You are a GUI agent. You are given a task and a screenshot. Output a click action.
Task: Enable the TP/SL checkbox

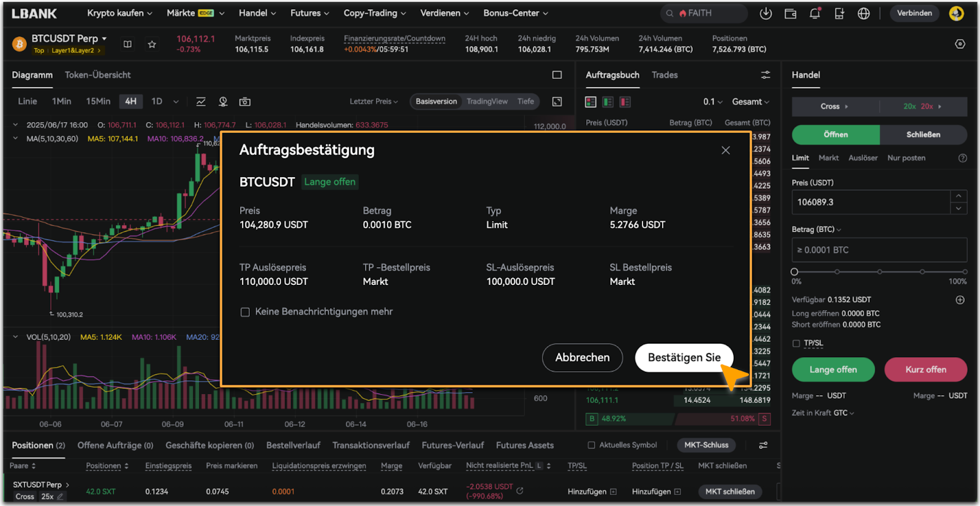pos(796,344)
